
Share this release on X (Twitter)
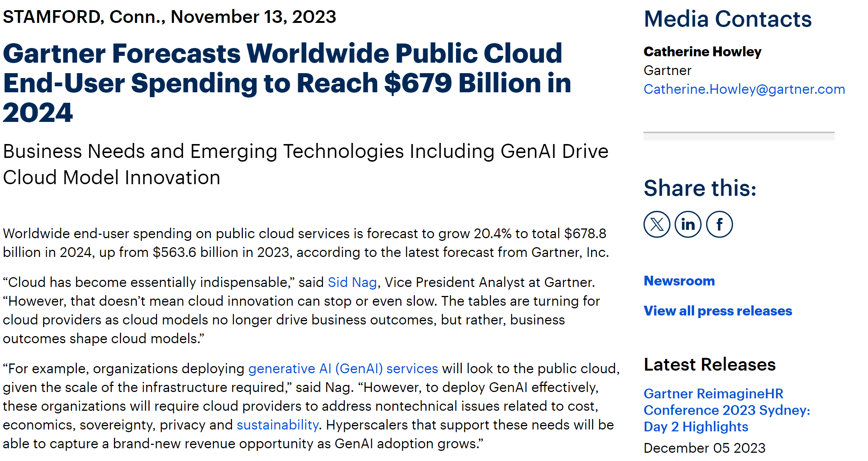click(x=657, y=224)
